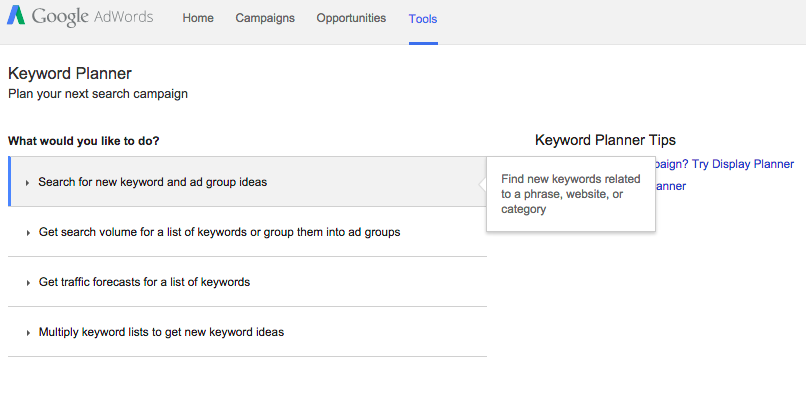Click the What would you like to do? label

click(x=84, y=141)
